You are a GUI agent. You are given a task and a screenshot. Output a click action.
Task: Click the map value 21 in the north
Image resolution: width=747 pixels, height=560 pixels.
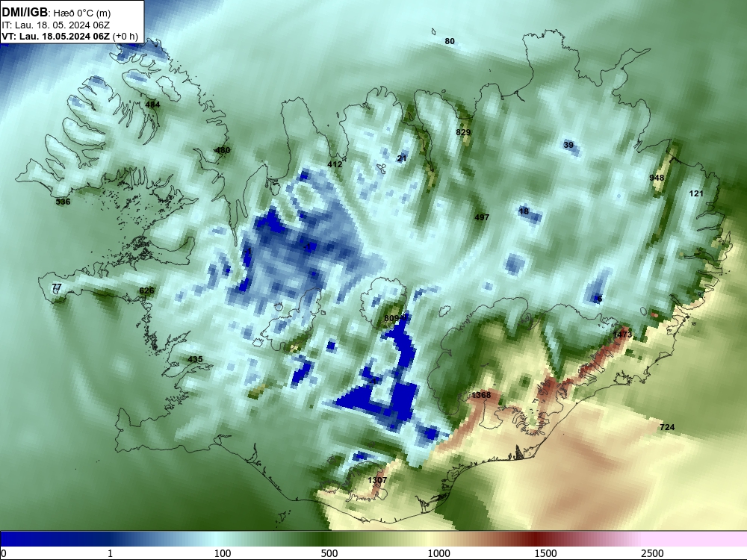(402, 158)
